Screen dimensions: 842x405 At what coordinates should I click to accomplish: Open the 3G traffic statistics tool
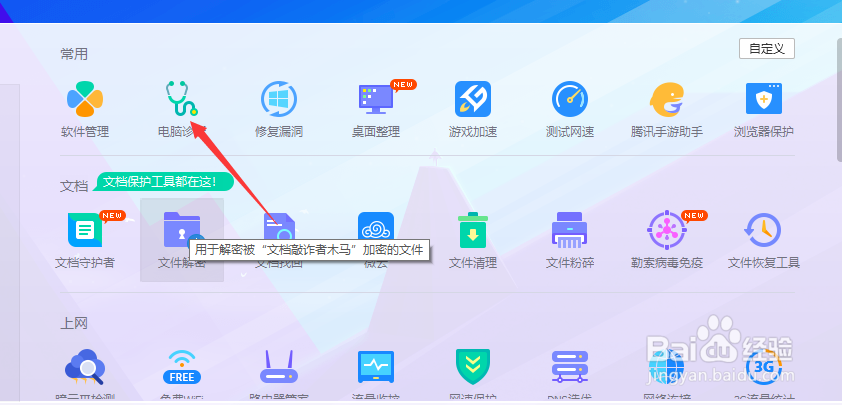[x=764, y=367]
